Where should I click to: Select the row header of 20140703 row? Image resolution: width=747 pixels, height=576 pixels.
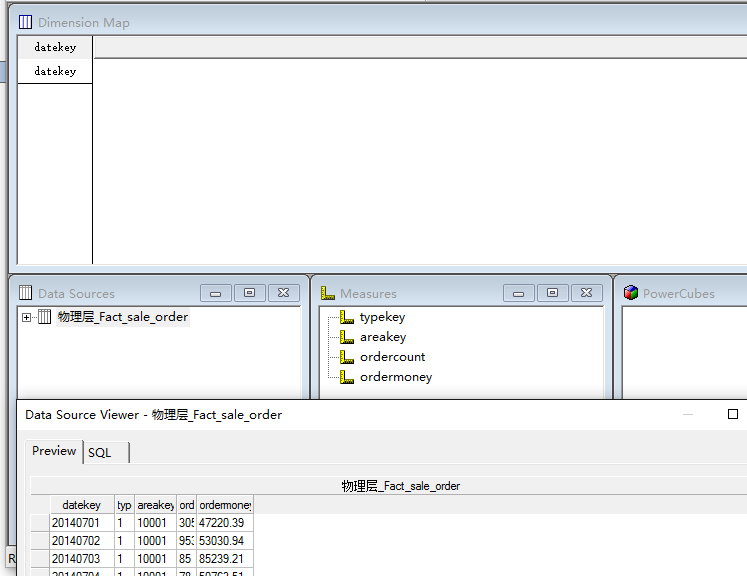pyautogui.click(x=40, y=558)
